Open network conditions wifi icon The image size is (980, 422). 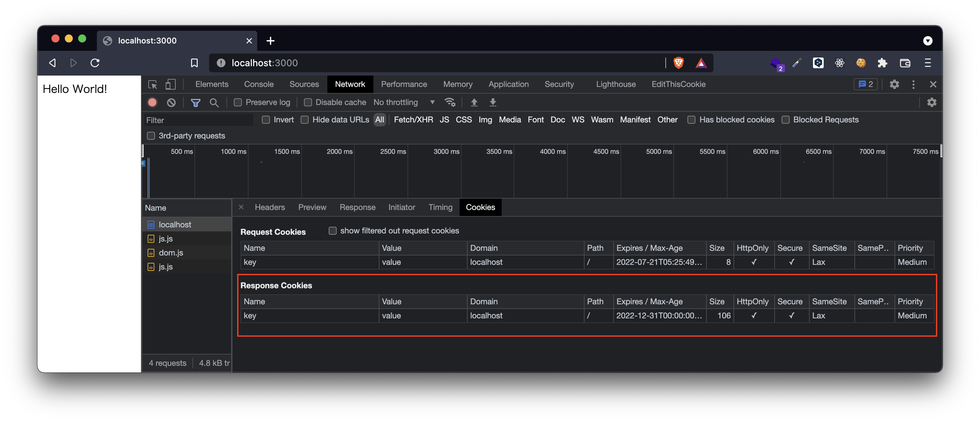click(x=450, y=102)
